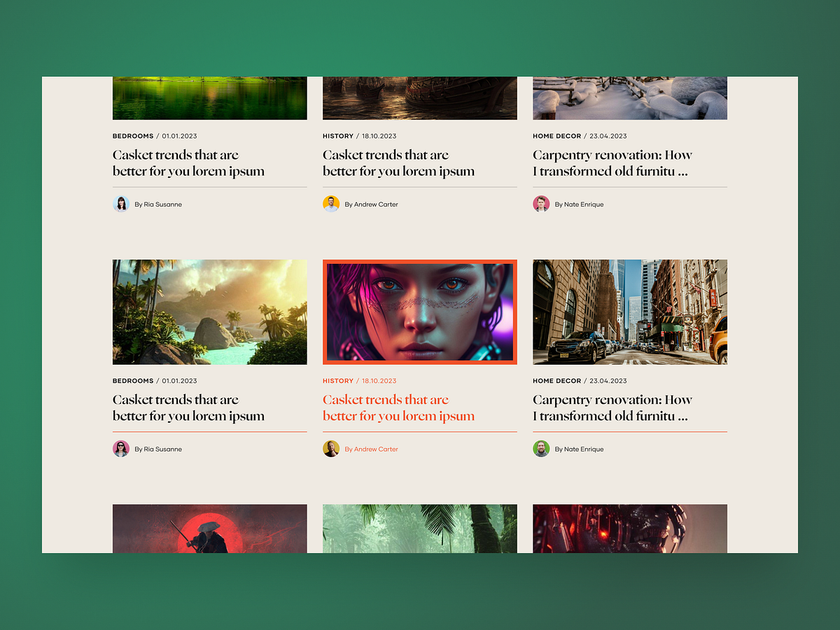Open the tropical island beach thumbnail
Viewport: 840px width, 630px height.
click(210, 312)
